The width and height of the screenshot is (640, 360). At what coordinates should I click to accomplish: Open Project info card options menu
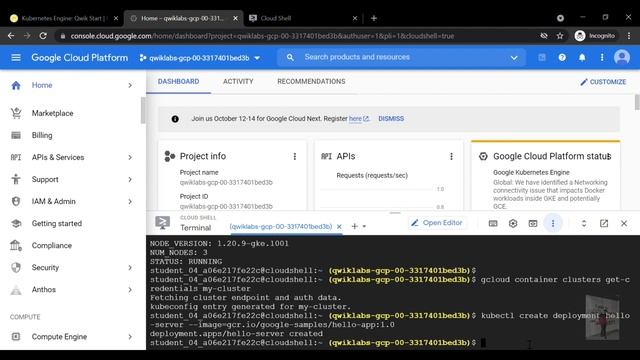(295, 156)
